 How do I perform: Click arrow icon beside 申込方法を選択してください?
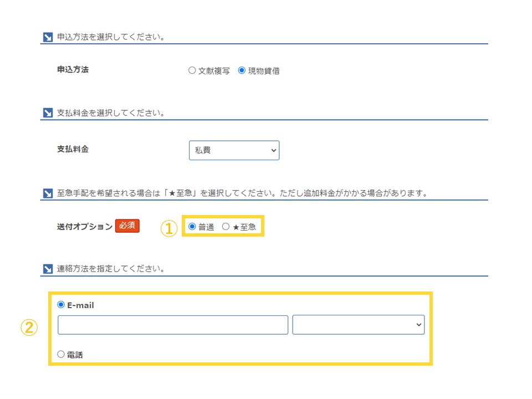[x=48, y=37]
